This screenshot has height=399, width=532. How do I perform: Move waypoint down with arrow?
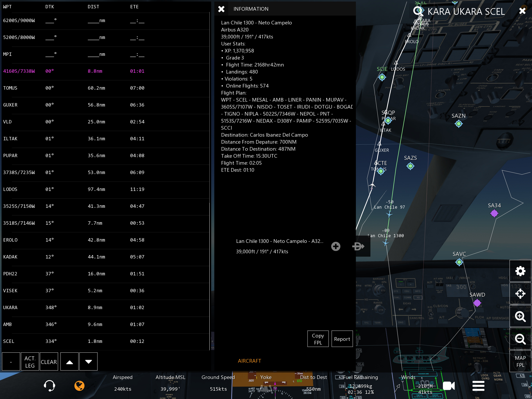pos(88,362)
